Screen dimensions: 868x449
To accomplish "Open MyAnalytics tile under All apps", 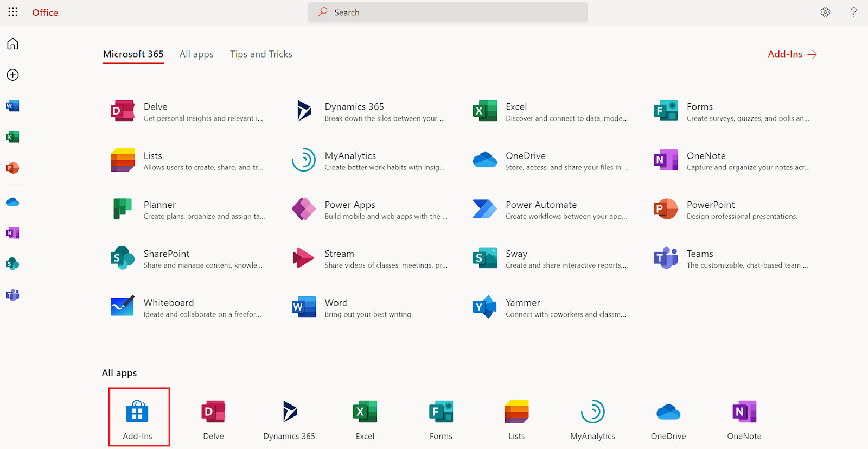I will tap(592, 420).
